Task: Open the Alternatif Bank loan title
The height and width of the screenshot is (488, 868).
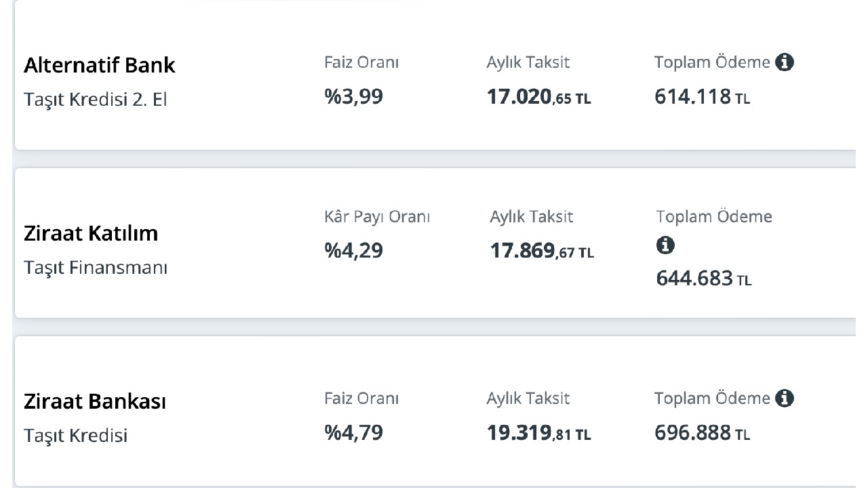Action: (x=100, y=65)
